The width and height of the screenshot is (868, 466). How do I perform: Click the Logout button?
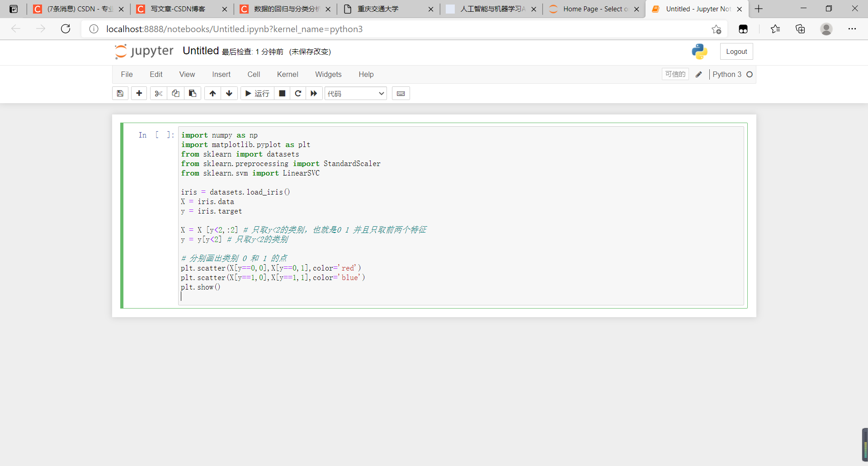pos(736,52)
